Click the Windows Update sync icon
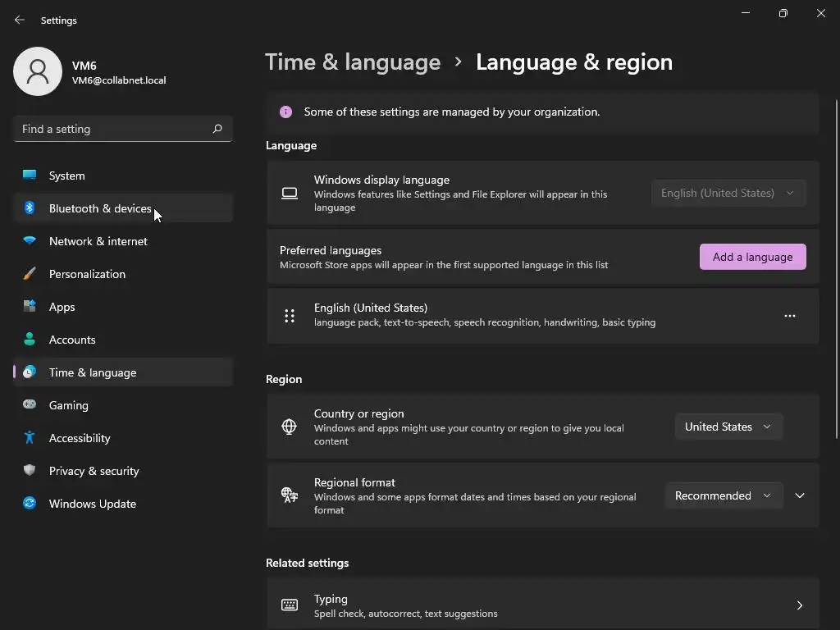The height and width of the screenshot is (630, 840). point(30,504)
